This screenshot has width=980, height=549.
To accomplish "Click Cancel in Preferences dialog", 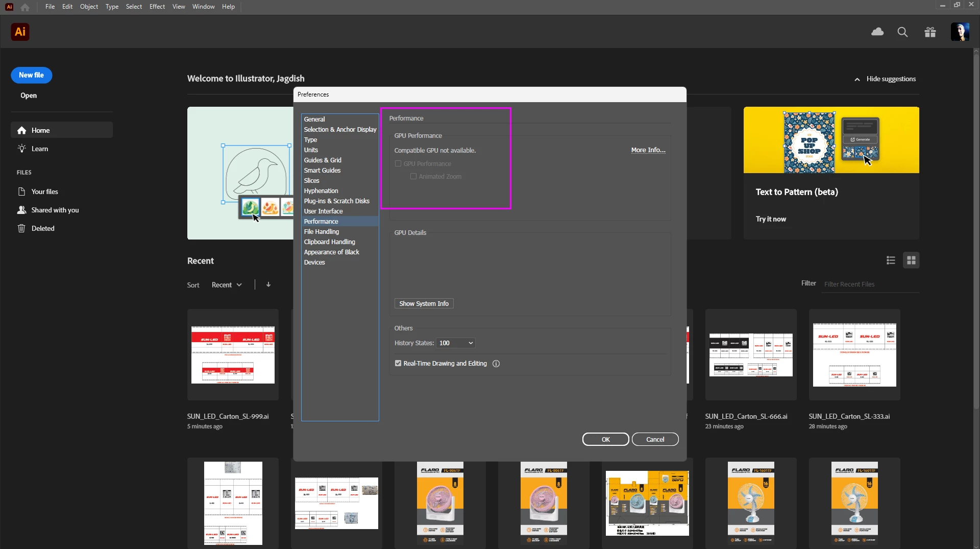I will tap(655, 439).
